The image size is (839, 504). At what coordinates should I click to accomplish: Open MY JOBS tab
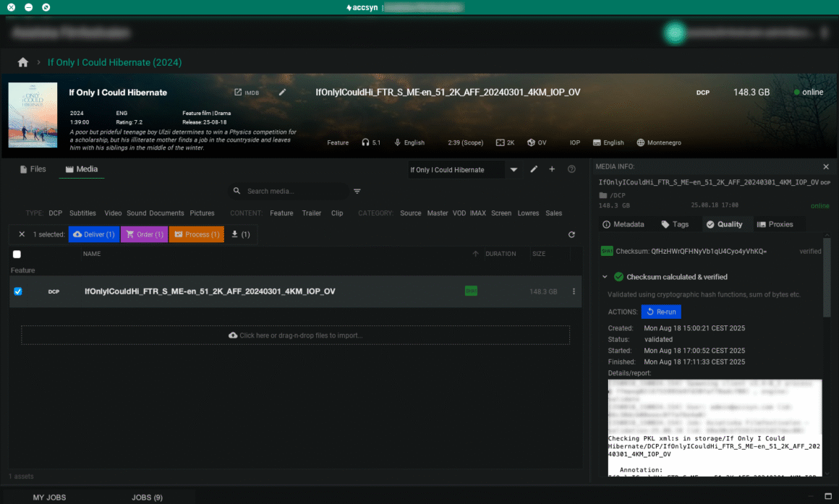point(49,497)
